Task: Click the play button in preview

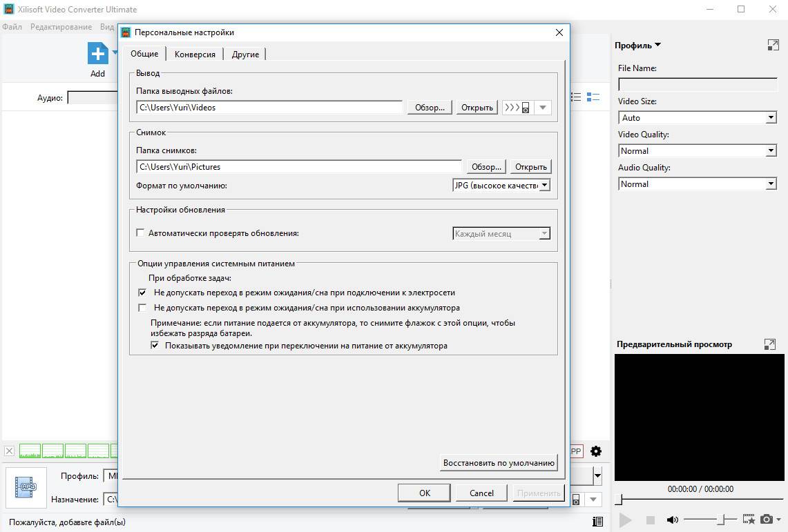Action: 625,520
